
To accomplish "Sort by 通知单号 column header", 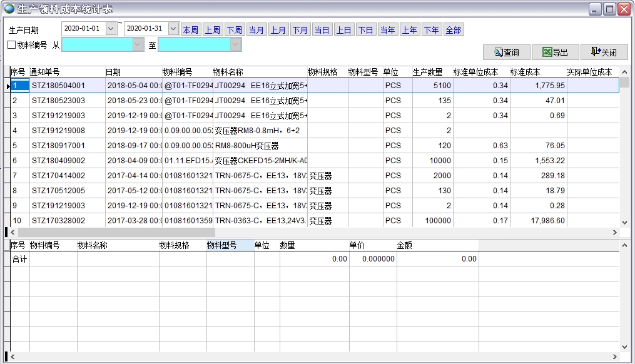I will point(45,72).
